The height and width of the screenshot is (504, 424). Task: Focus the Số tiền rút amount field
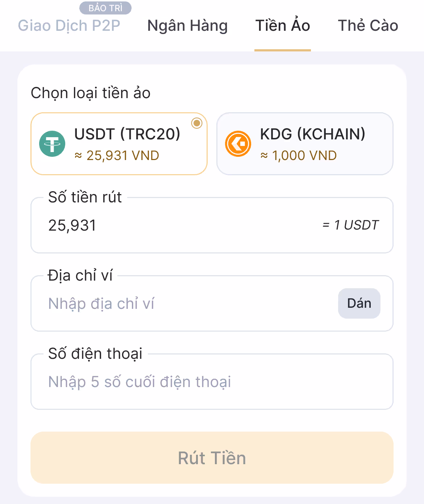(212, 225)
